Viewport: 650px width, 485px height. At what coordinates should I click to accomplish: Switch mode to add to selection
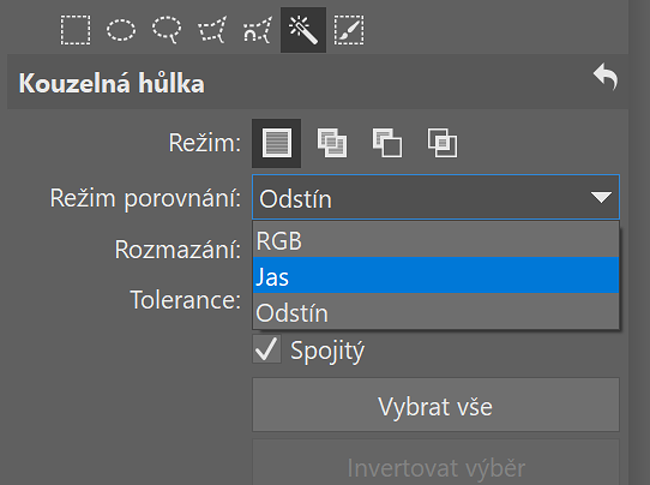point(332,143)
